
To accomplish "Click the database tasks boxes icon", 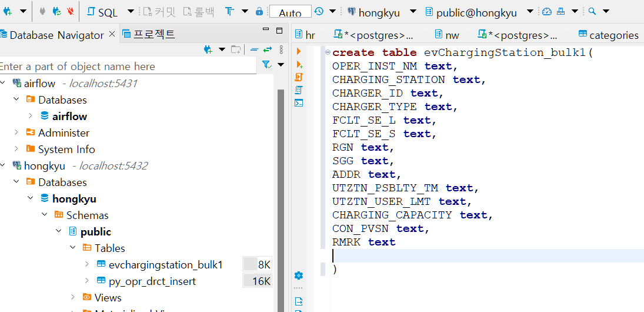I will click(x=560, y=12).
